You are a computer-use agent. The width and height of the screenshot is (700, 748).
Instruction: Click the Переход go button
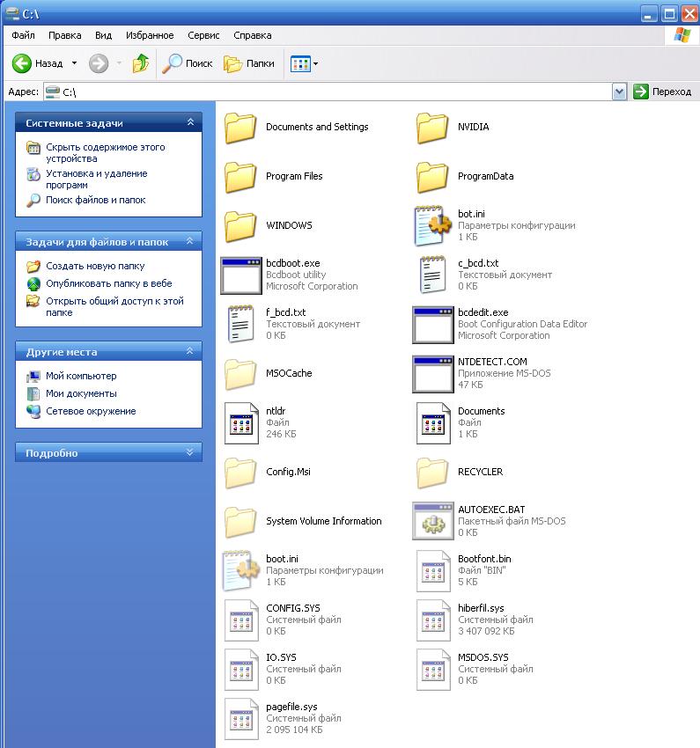tap(662, 92)
